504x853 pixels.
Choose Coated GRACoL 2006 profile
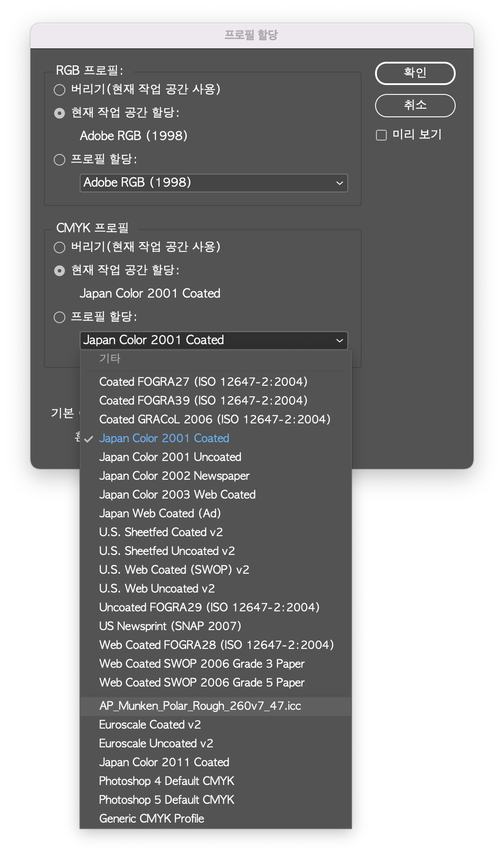click(x=216, y=419)
